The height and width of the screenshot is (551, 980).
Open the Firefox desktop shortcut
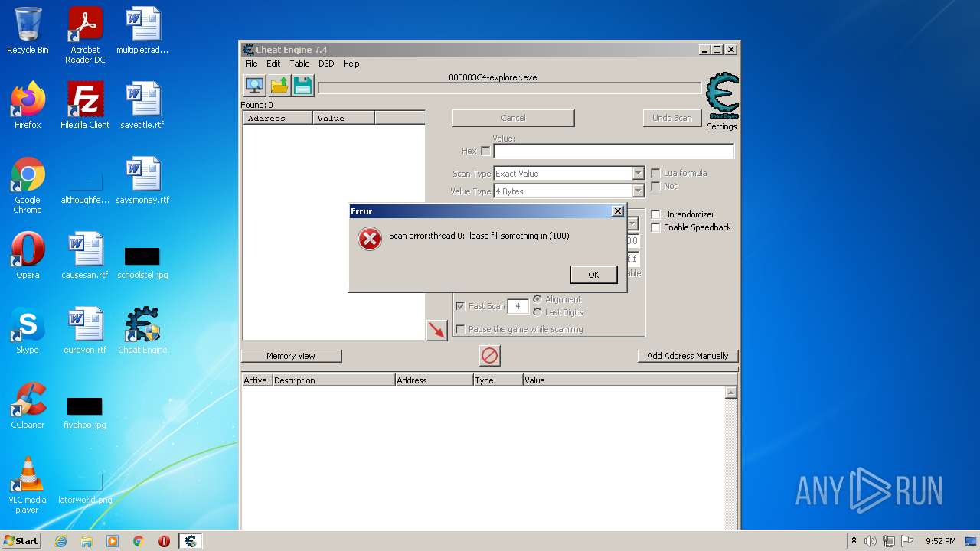[x=28, y=106]
